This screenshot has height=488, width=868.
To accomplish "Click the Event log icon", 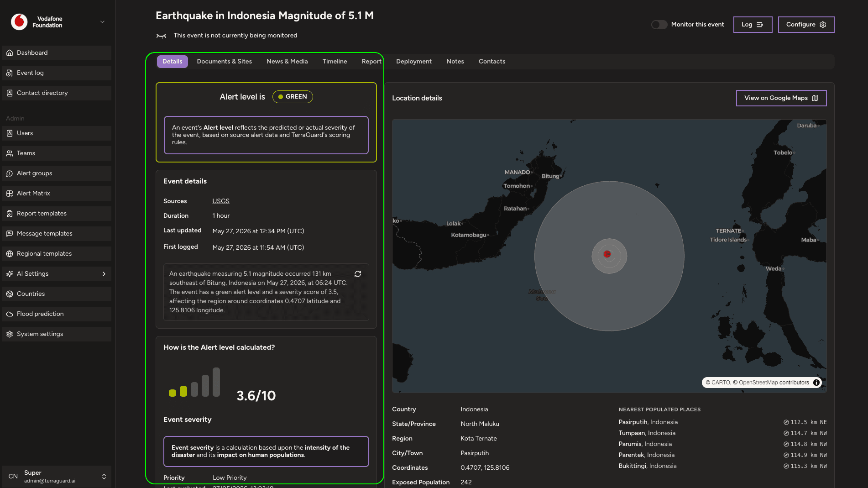I will tap(10, 73).
